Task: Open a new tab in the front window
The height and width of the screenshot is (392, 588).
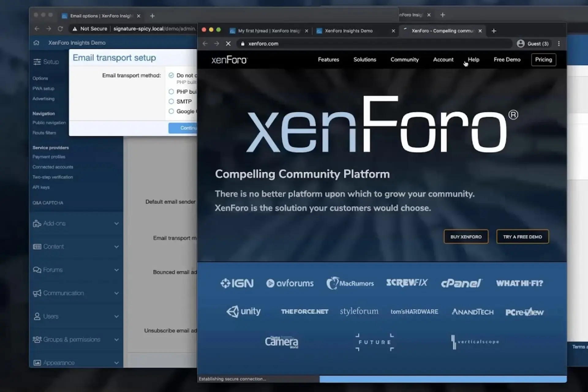Action: tap(494, 31)
